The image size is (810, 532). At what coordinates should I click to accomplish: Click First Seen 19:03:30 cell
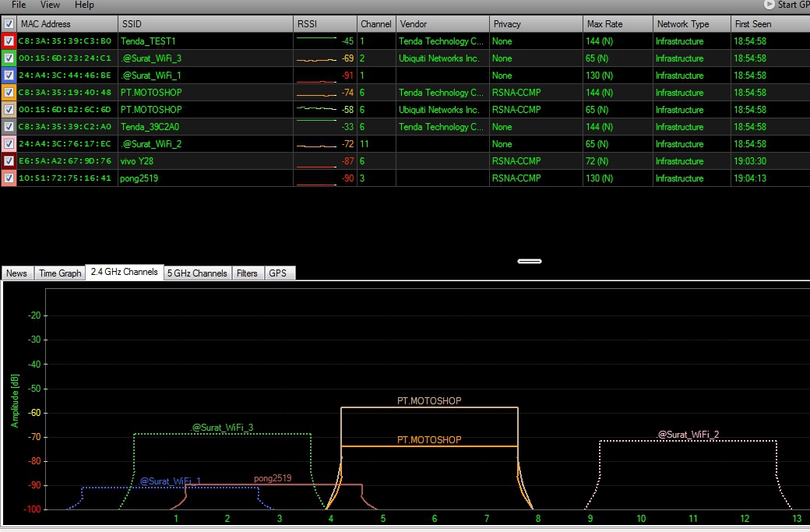[x=750, y=161]
